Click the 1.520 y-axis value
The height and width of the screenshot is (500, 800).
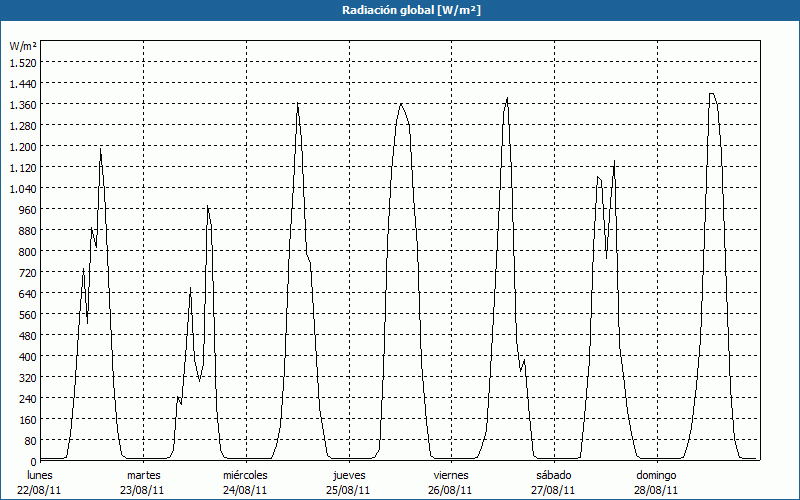23,62
